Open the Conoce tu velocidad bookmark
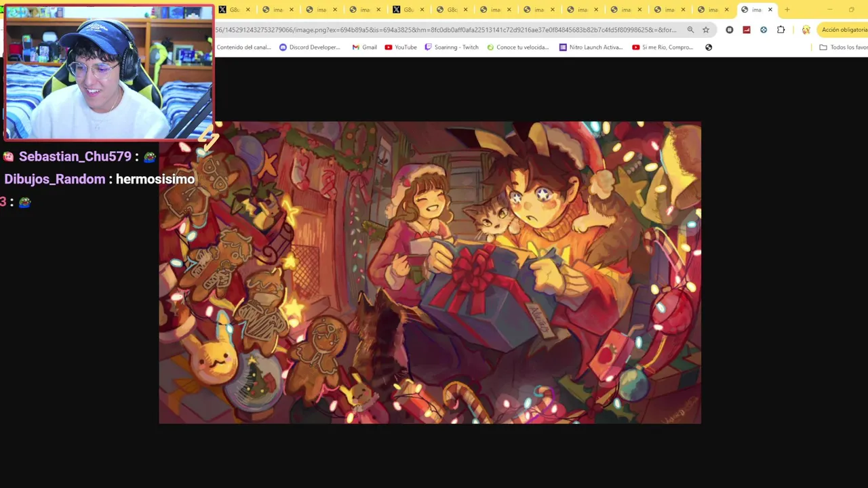Screen dimensions: 868x488 [518, 47]
